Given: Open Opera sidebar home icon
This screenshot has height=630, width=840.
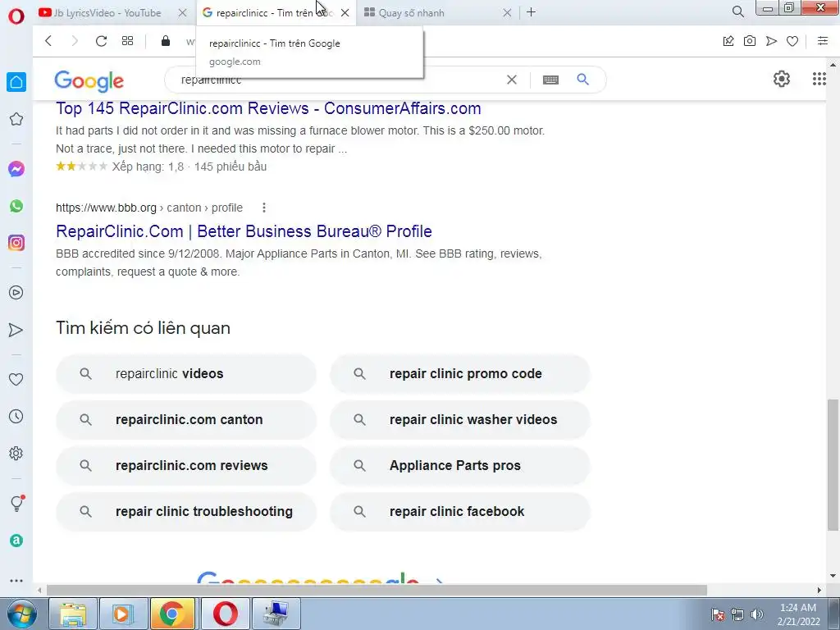Looking at the screenshot, I should coord(16,82).
